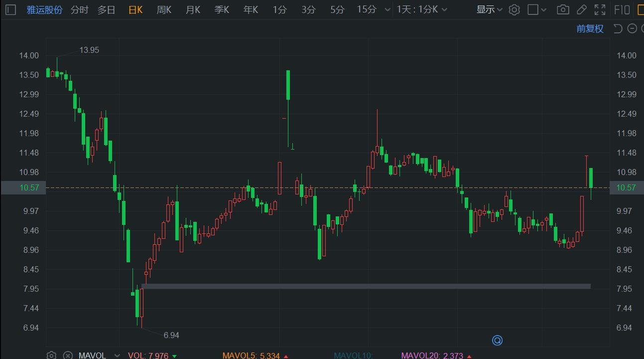Open the drawing pencil tool
Viewport: 644px width, 359px height.
pos(581,9)
